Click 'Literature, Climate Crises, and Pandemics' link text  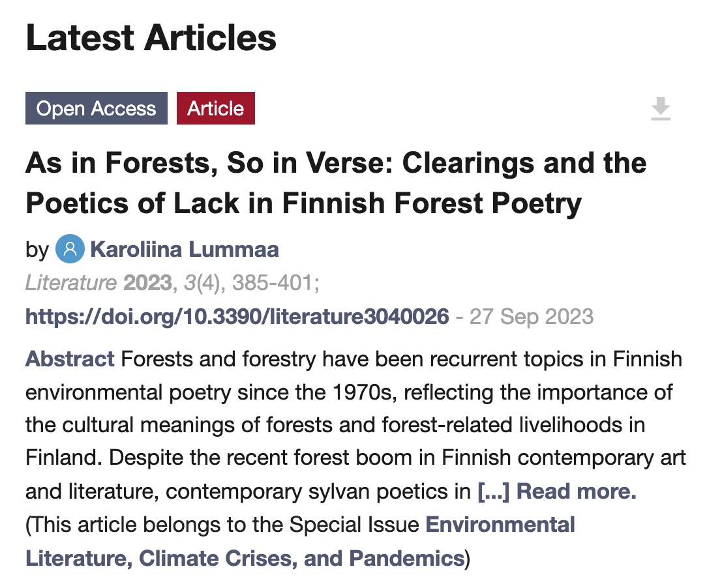point(244,558)
